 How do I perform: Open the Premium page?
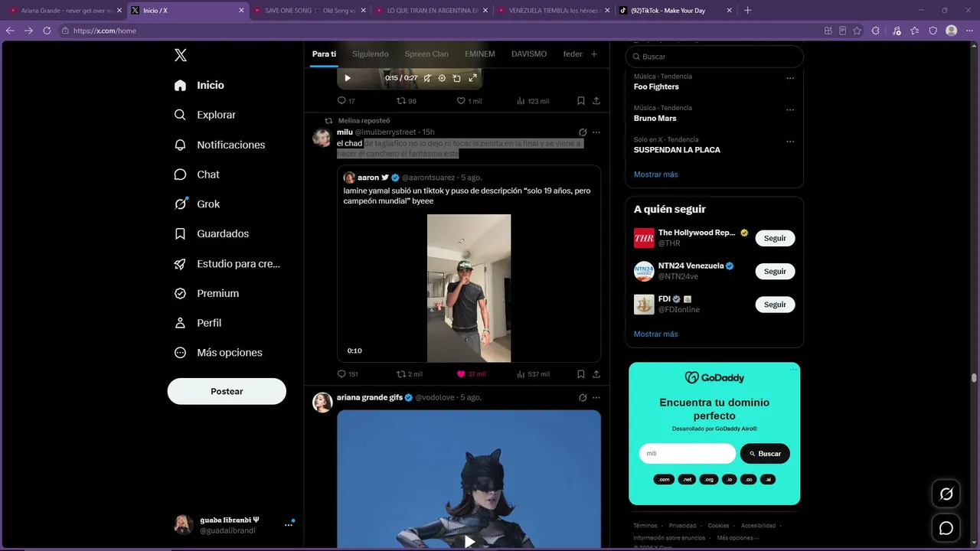(207, 293)
